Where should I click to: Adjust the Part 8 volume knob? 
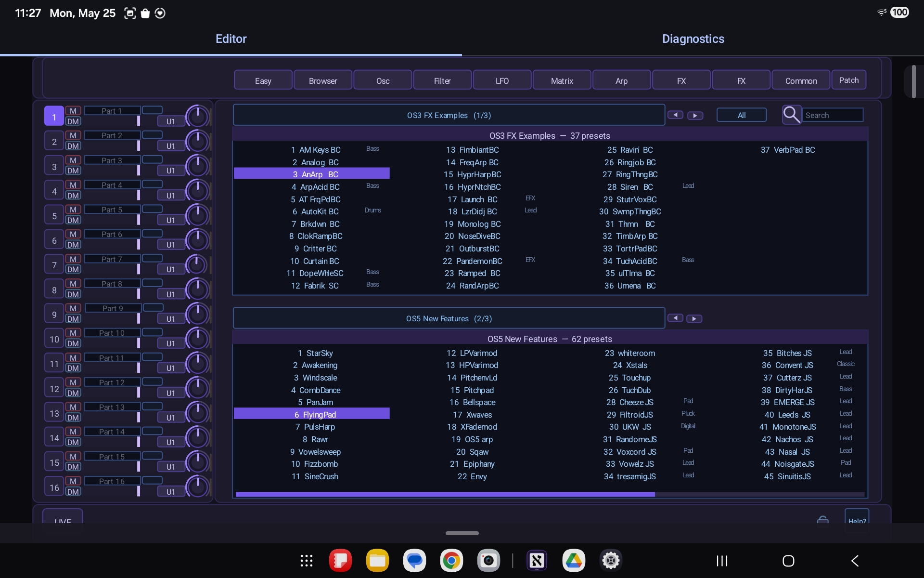(x=197, y=289)
